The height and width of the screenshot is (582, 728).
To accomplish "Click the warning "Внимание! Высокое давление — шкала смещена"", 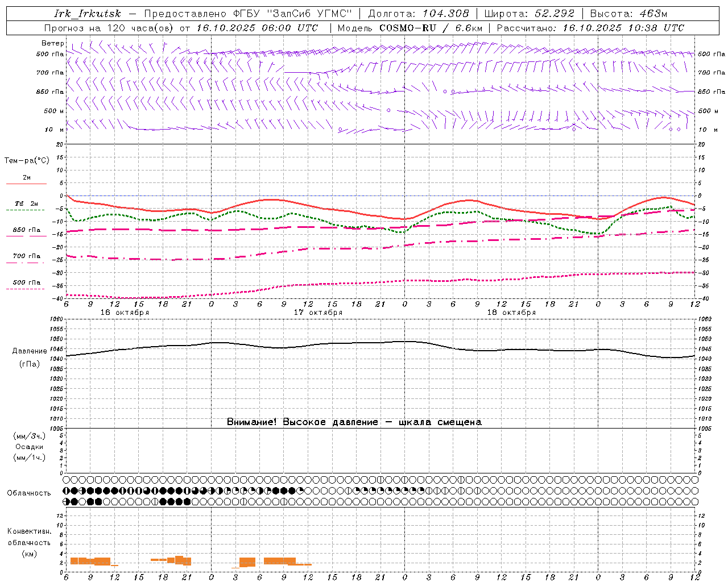I will click(x=354, y=422).
